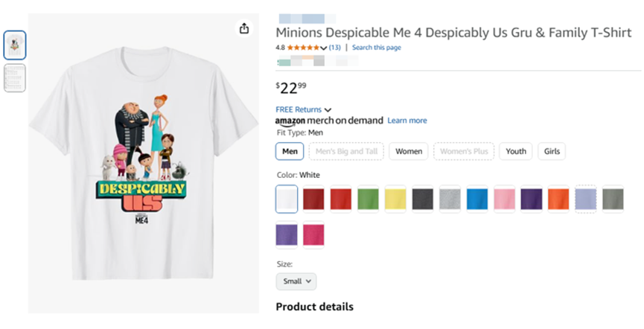Select the Men fit type
Viewport: 644px width, 329px height.
click(290, 151)
